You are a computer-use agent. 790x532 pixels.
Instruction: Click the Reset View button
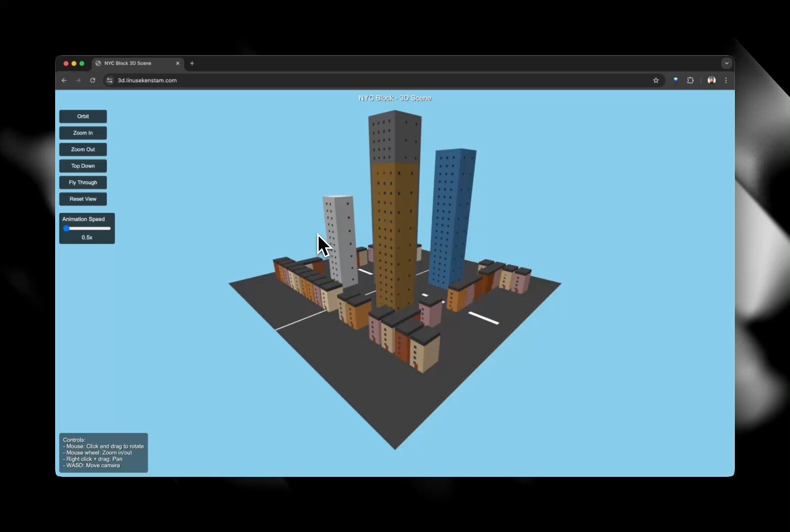83,199
